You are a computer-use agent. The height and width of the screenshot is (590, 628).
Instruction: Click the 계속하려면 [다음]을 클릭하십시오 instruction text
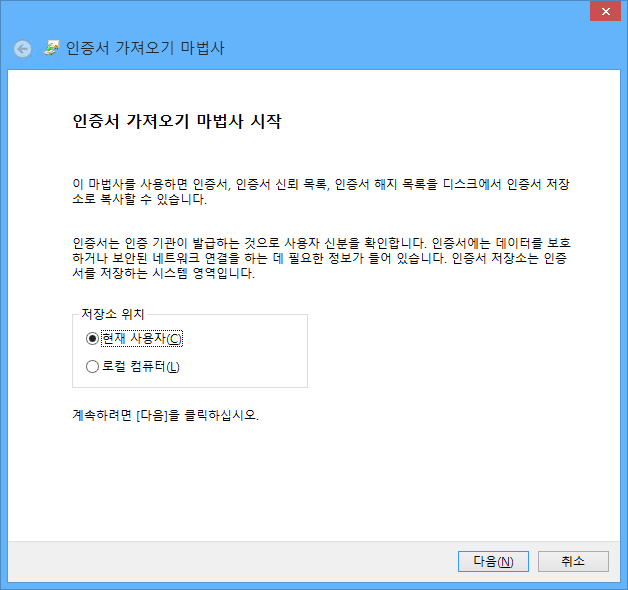[x=165, y=414]
